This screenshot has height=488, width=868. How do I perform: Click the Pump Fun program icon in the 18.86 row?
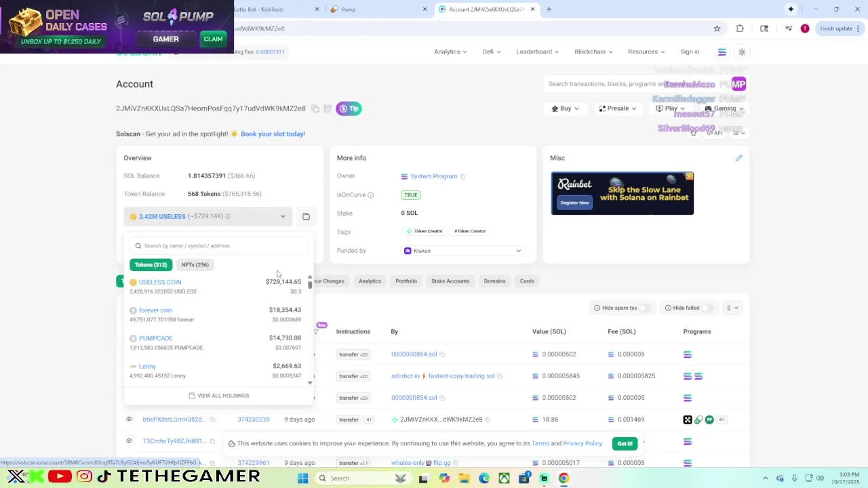click(x=709, y=420)
